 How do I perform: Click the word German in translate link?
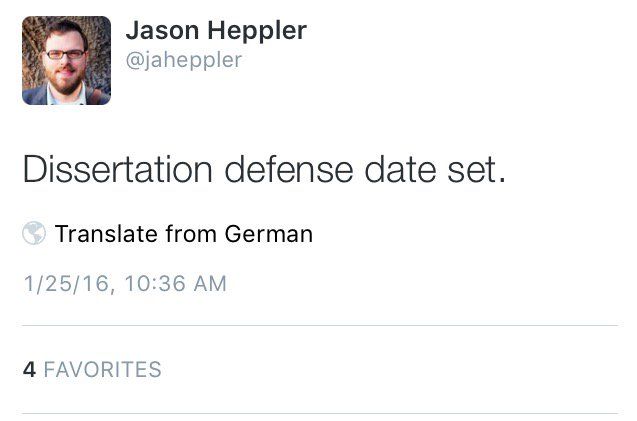tap(269, 234)
